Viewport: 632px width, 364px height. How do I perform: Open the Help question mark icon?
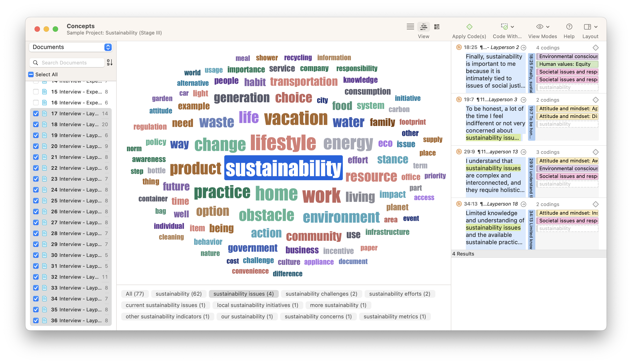click(569, 27)
